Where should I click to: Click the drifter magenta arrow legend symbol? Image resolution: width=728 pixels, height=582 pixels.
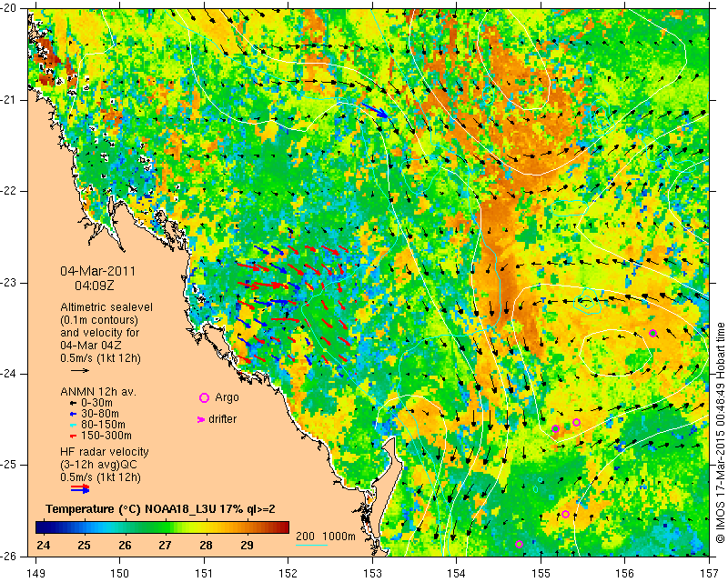(201, 419)
